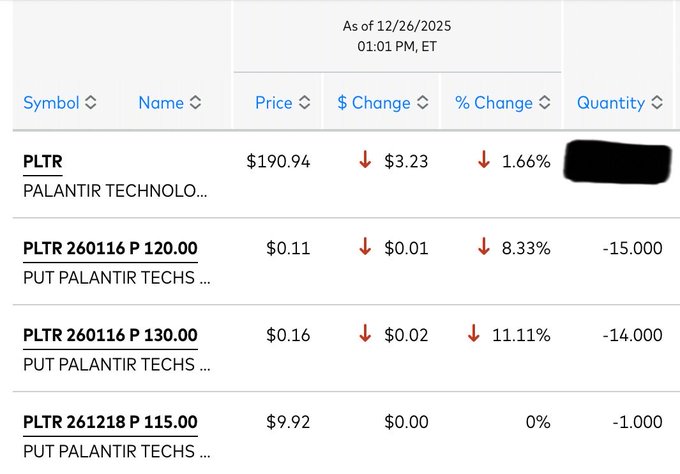Click red down arrow beside 11.11%
The image size is (680, 474).
473,335
